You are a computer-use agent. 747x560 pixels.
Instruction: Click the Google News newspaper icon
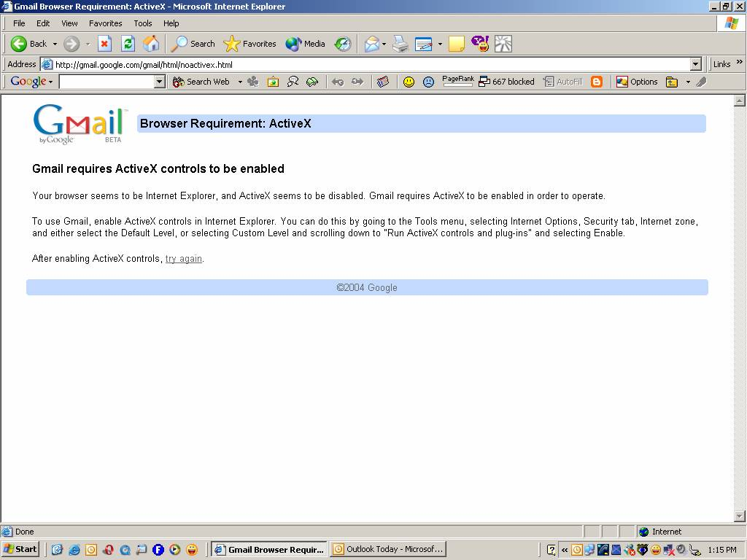tap(383, 82)
